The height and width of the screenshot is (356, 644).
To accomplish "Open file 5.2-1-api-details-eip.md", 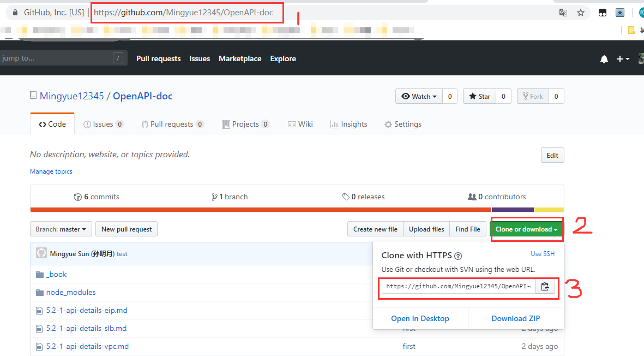I will 87,310.
